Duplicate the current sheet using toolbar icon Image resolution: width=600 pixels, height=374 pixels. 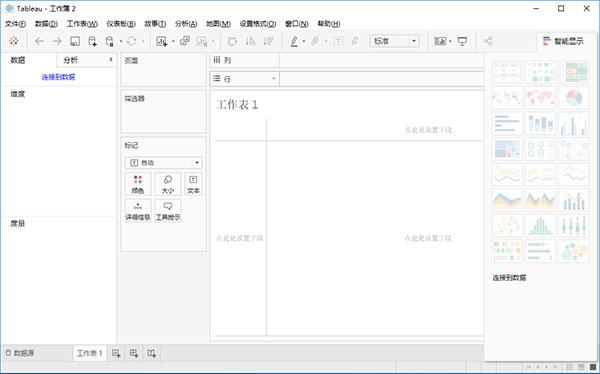pos(185,41)
